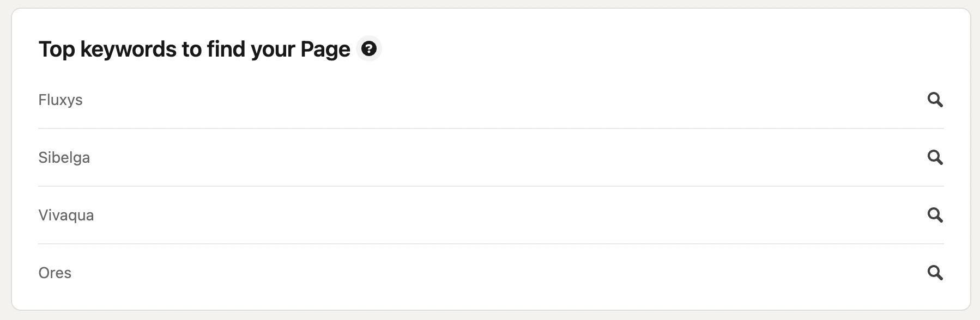980x320 pixels.
Task: Click the empty middle of the Fluxys row
Action: [491, 100]
